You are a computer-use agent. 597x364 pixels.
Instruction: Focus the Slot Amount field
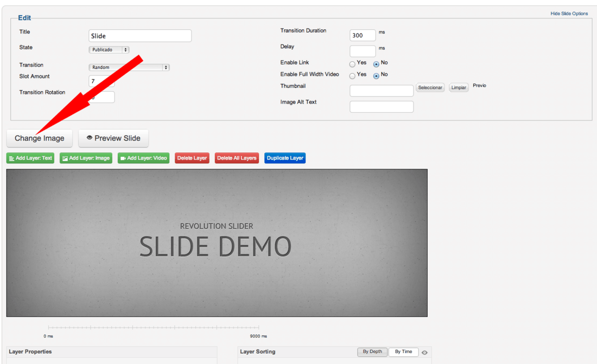click(x=101, y=81)
